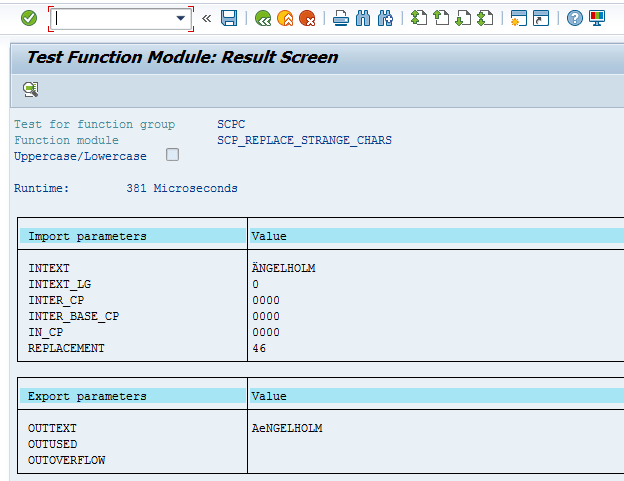
Task: Click the Generate Shortcut icon
Action: (x=540, y=18)
